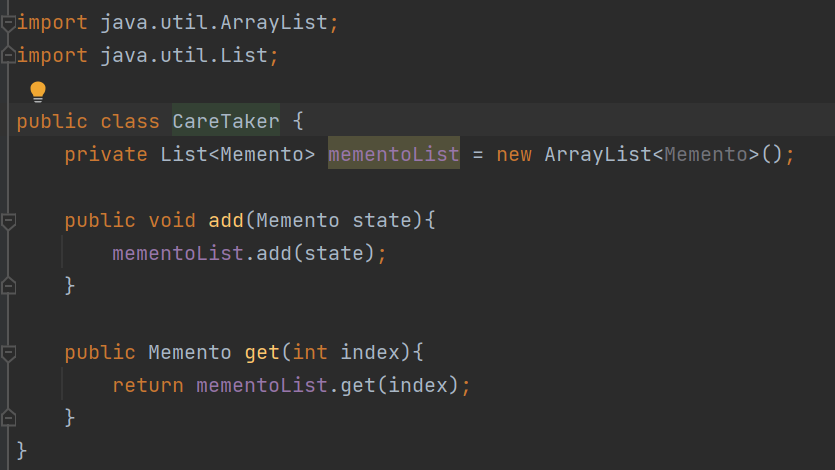Click the java.util.ArrayList import text
This screenshot has height=470, width=835.
click(214, 23)
